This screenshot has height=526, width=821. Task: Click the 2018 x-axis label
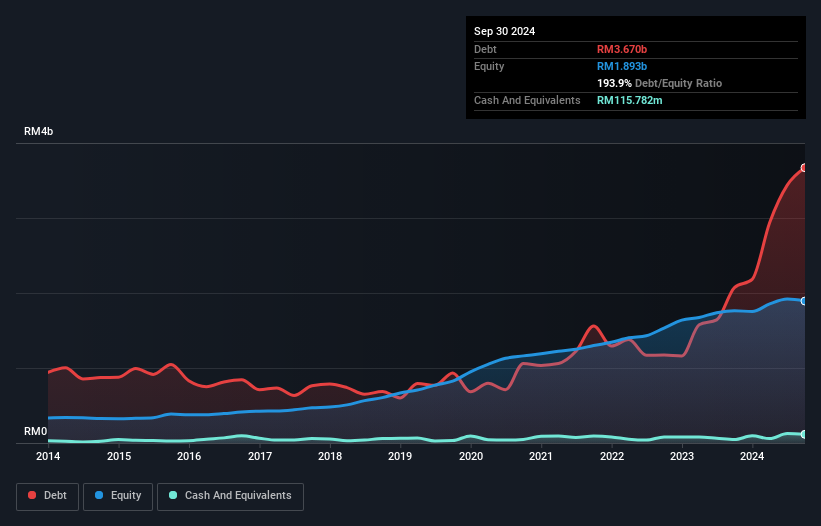[330, 456]
